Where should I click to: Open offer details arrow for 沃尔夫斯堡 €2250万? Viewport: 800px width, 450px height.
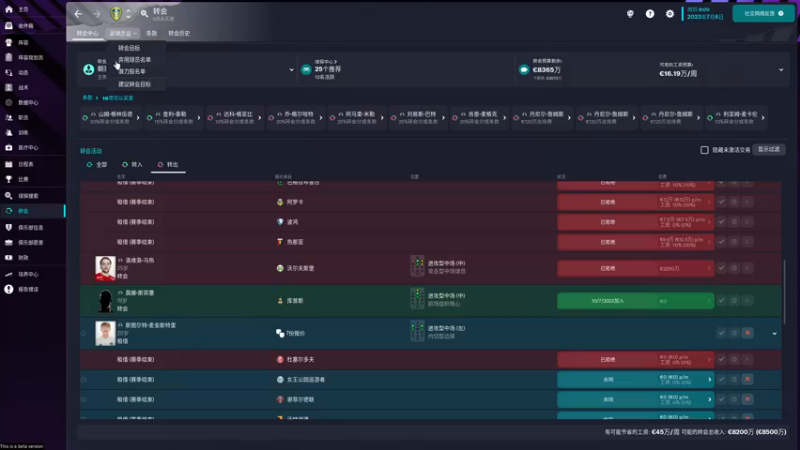pos(709,268)
